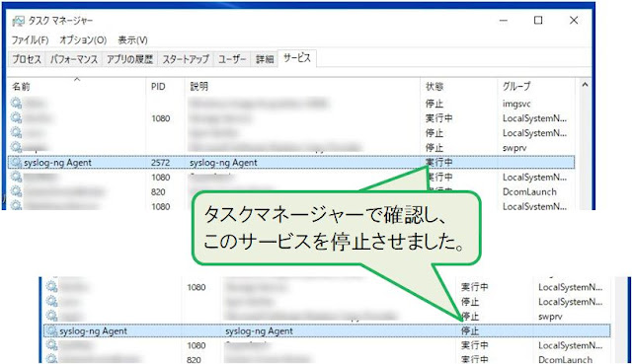This screenshot has width=632, height=364.
Task: Click the scrollbar up arrow
Action: pos(585,85)
